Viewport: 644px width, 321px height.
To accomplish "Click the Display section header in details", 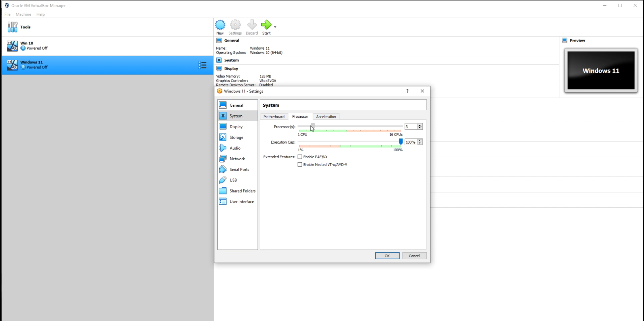I will pyautogui.click(x=231, y=69).
